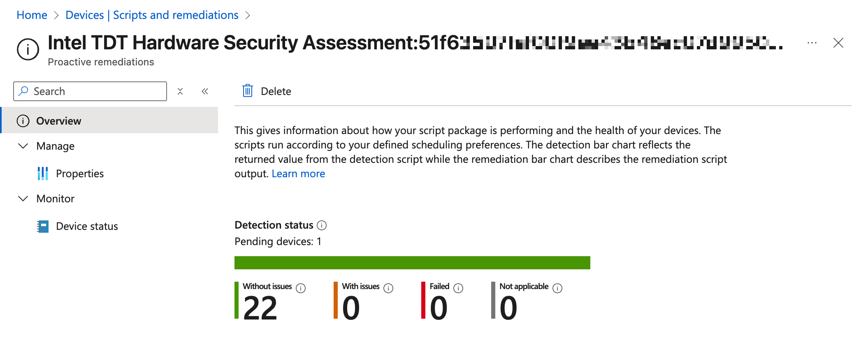This screenshot has height=338, width=868.
Task: Click the Device status notebook icon
Action: (43, 226)
